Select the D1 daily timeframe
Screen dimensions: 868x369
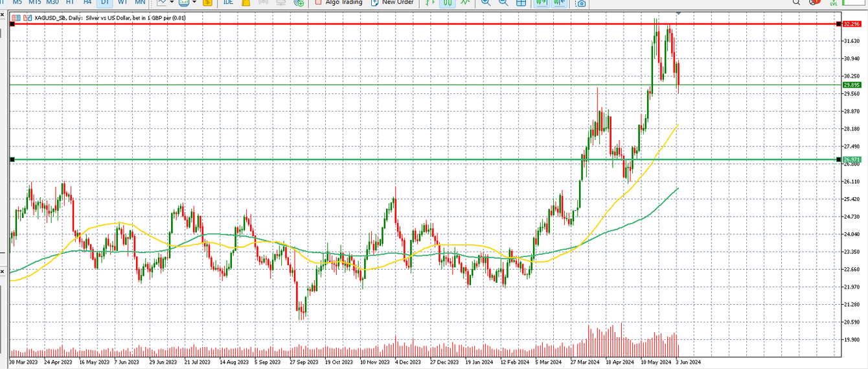(x=104, y=2)
